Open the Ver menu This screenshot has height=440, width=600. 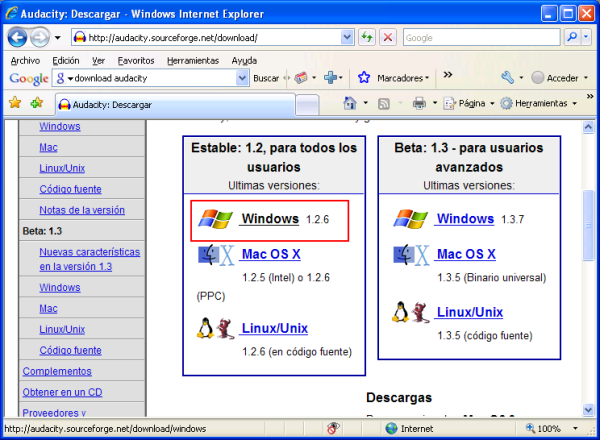pos(98,60)
